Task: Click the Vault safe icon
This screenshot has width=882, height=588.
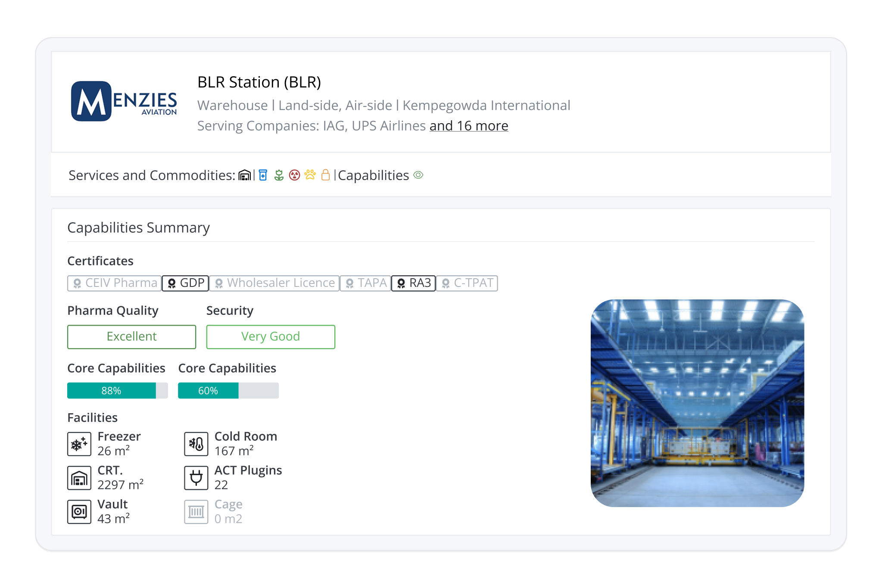Action: click(79, 512)
